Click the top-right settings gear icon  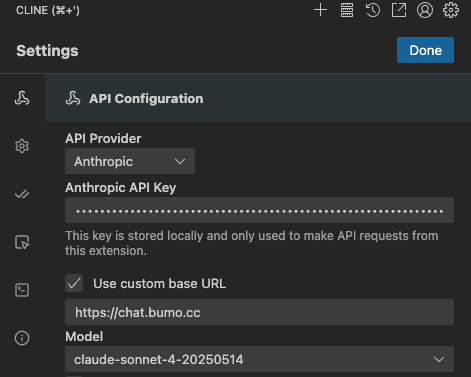click(x=451, y=10)
